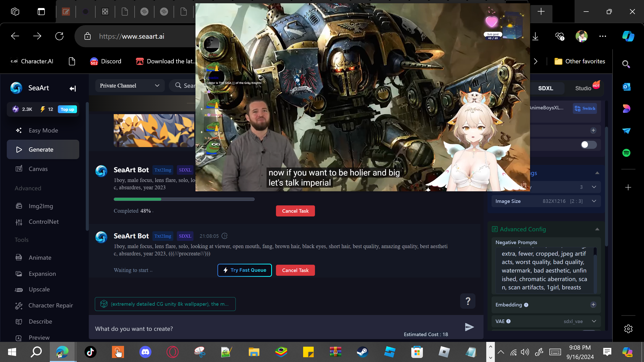Open Img2Img from the sidebar
The height and width of the screenshot is (362, 644).
pos(43,206)
